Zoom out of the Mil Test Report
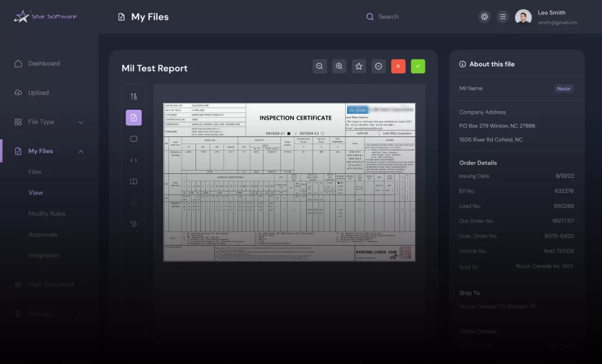This screenshot has height=364, width=602. 319,66
